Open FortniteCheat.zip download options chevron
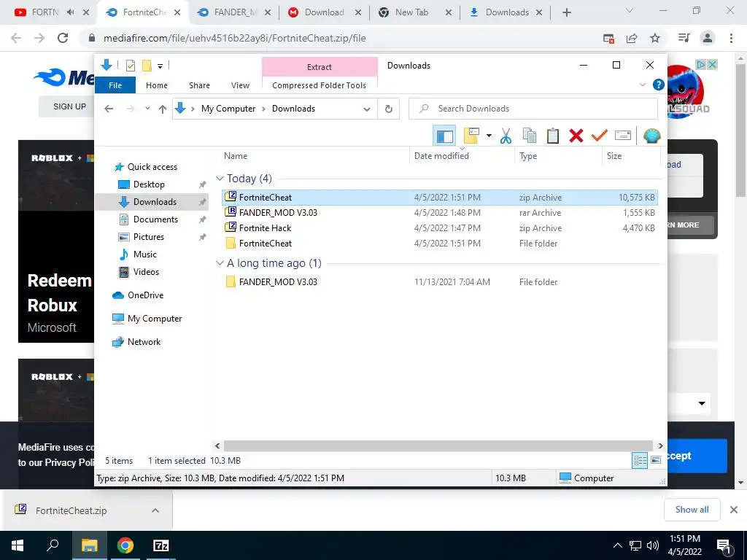The height and width of the screenshot is (560, 747). click(x=155, y=510)
